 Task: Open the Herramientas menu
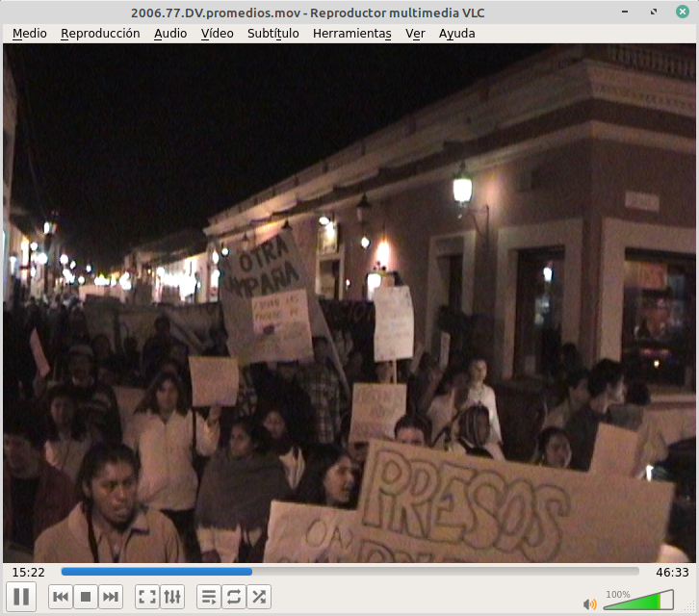pos(352,33)
